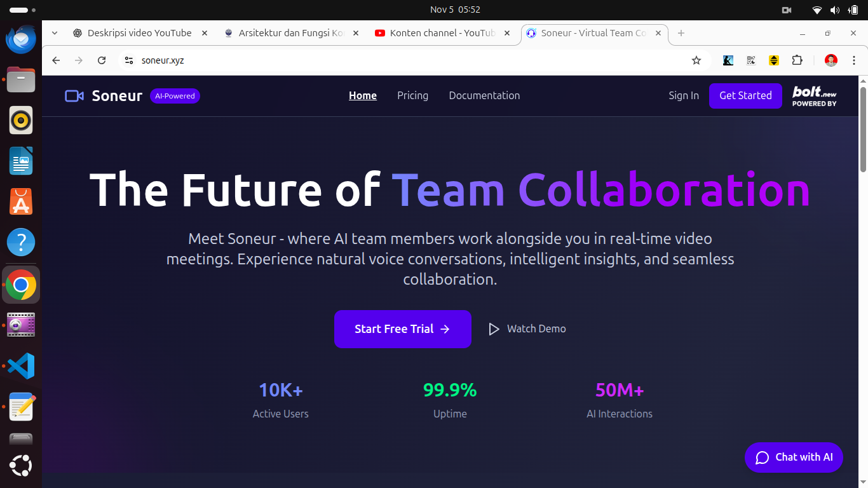Reload the page with the refresh icon
Screen dimensions: 868x488
point(102,60)
